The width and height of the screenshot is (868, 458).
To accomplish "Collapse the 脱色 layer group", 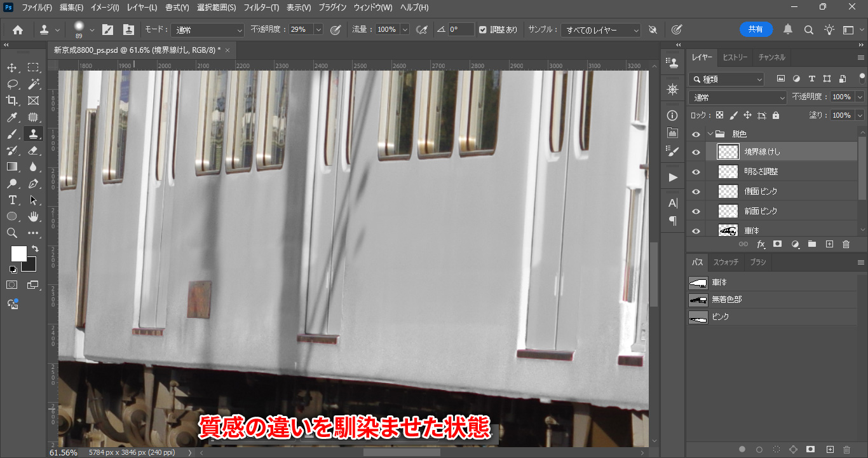I will [x=710, y=134].
